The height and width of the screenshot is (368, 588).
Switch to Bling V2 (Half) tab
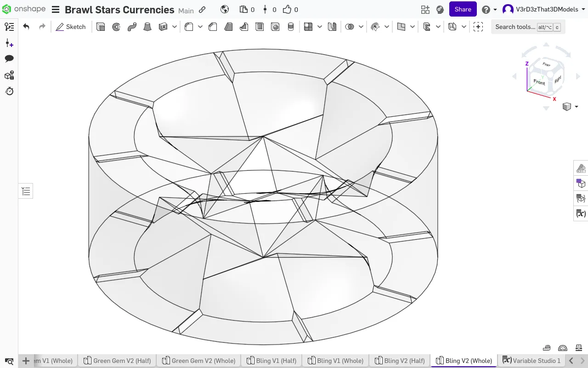399,361
